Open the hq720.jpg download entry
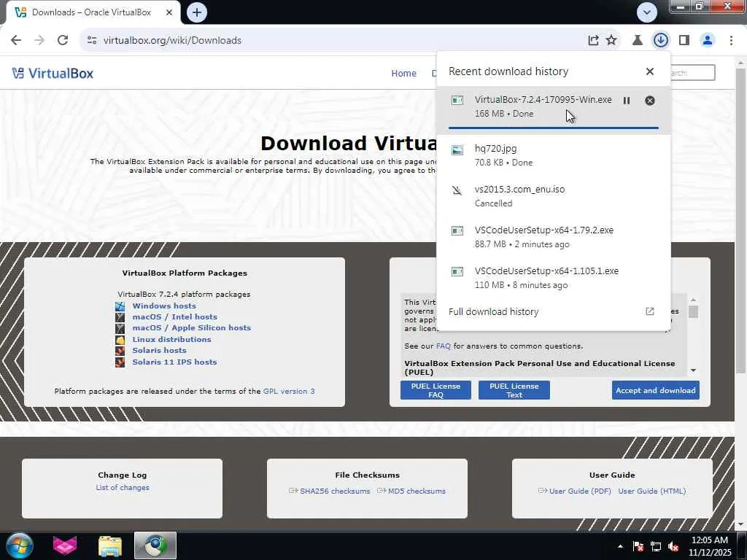Screen dimensions: 747x560 (554, 155)
